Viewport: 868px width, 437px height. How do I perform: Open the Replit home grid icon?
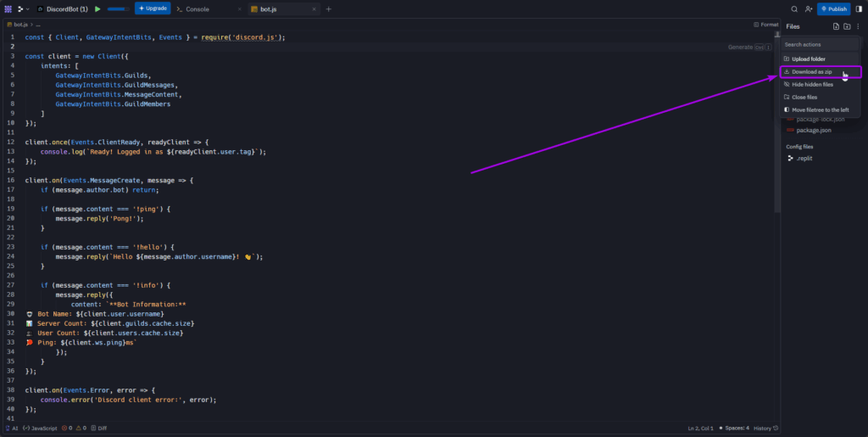(8, 8)
